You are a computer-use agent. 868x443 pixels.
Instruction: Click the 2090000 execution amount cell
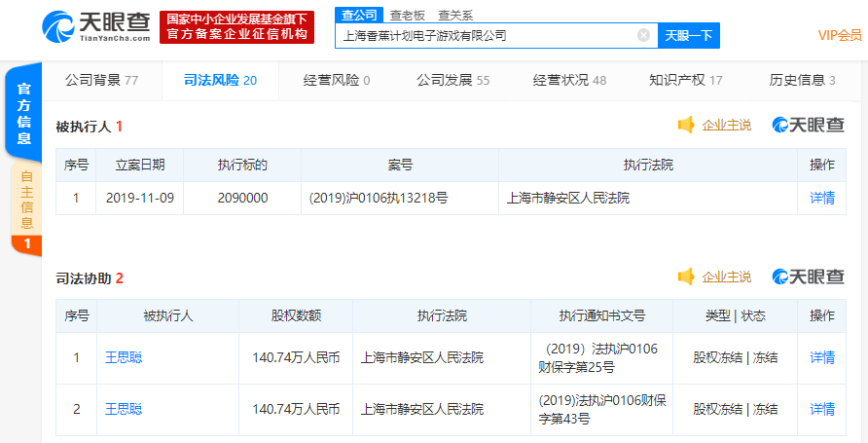[x=242, y=198]
